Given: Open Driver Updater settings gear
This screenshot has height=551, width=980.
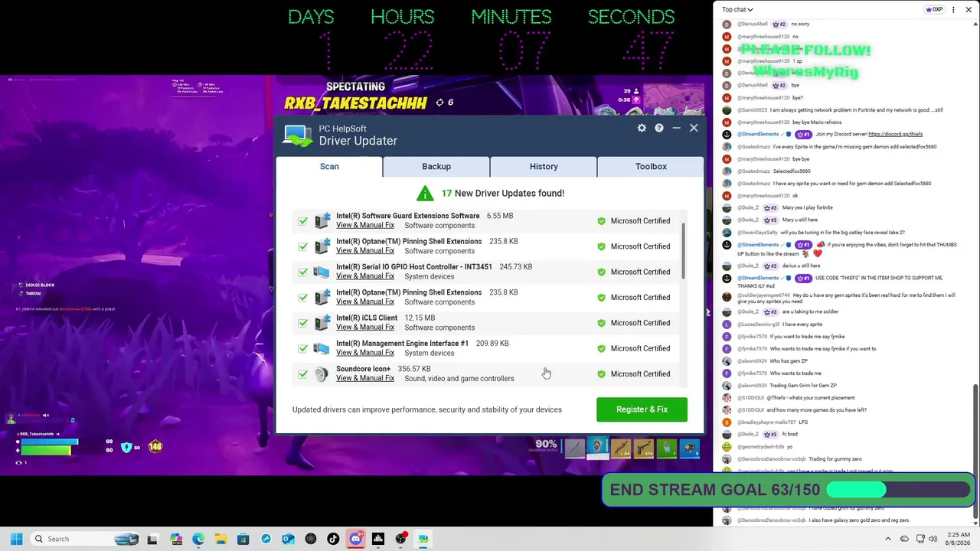Looking at the screenshot, I should [642, 128].
